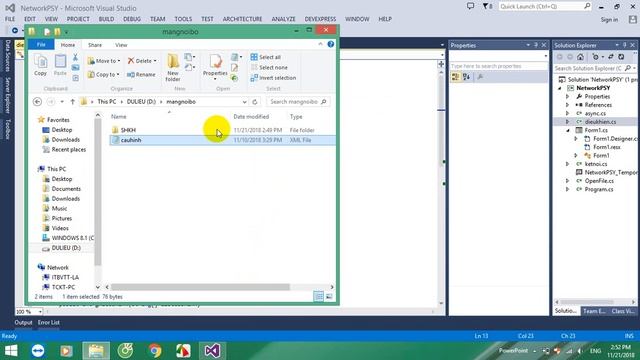Select DULIEU (D:) in navigation pane

[66, 248]
